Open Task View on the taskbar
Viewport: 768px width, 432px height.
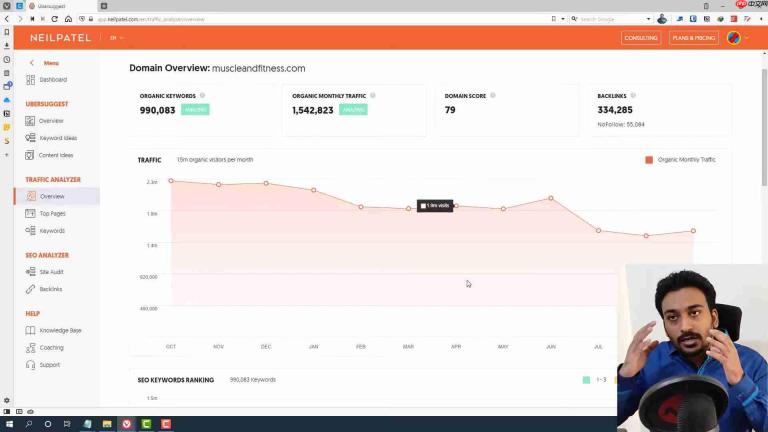pos(67,424)
